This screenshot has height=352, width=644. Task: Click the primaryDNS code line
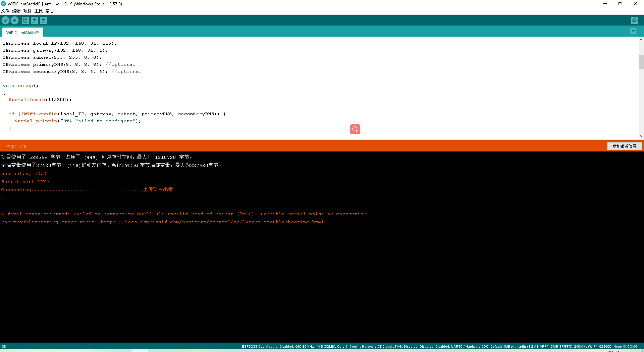pyautogui.click(x=69, y=64)
